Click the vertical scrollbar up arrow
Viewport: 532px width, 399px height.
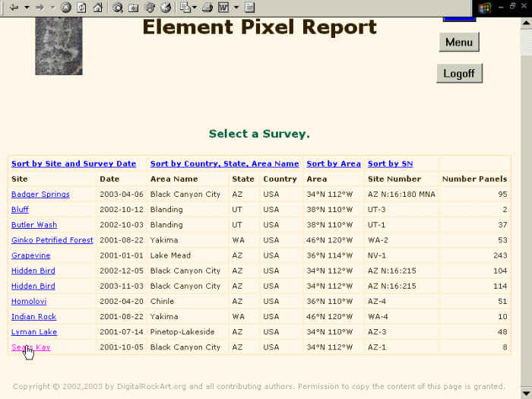click(x=525, y=22)
